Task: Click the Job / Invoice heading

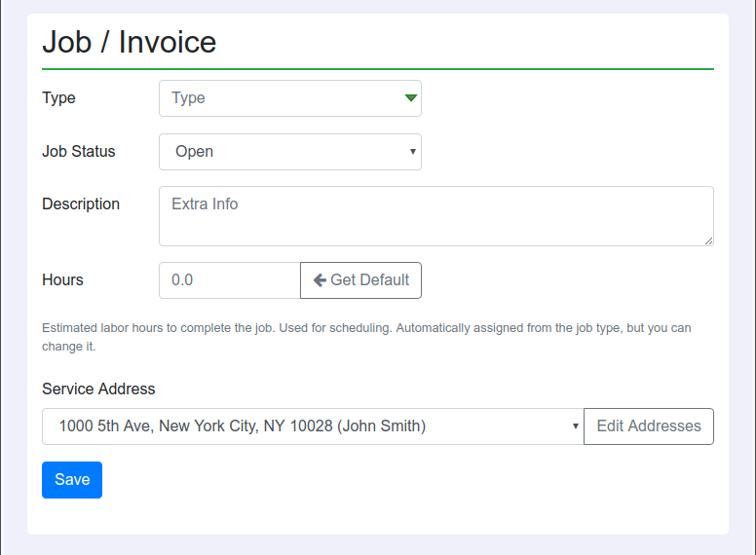Action: 129,43
